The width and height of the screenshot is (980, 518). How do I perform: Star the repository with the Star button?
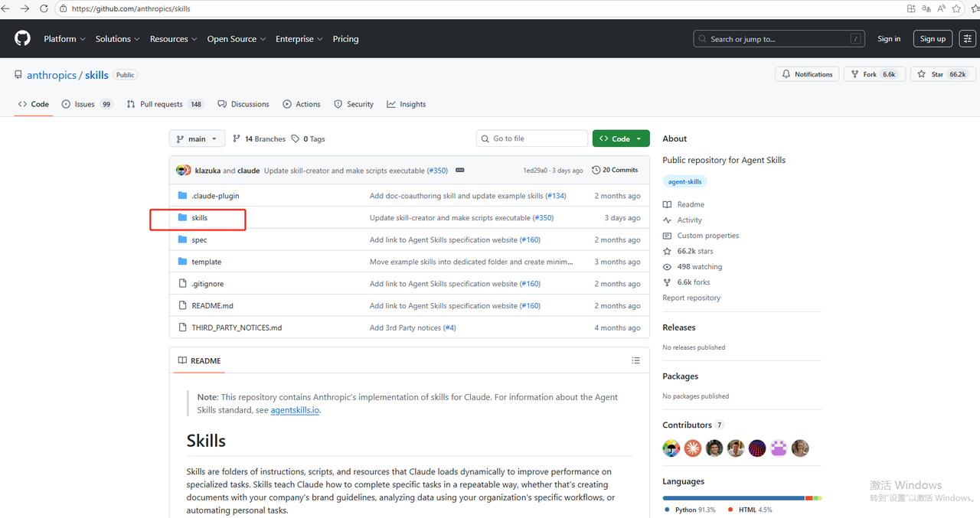pyautogui.click(x=942, y=74)
